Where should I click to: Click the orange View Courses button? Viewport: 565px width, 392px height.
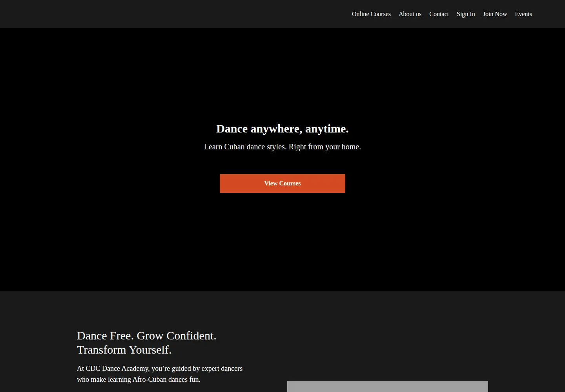[282, 183]
